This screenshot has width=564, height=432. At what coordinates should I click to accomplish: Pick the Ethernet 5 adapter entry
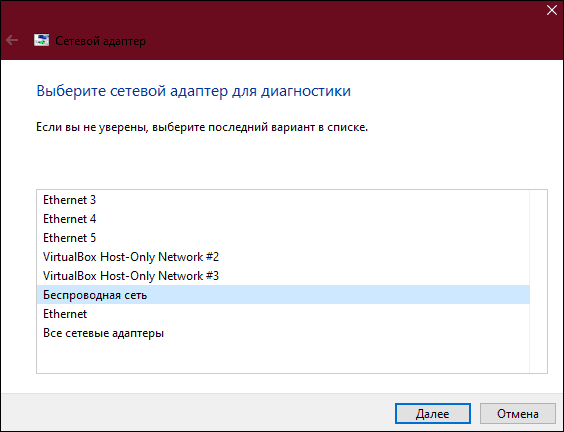(x=283, y=238)
